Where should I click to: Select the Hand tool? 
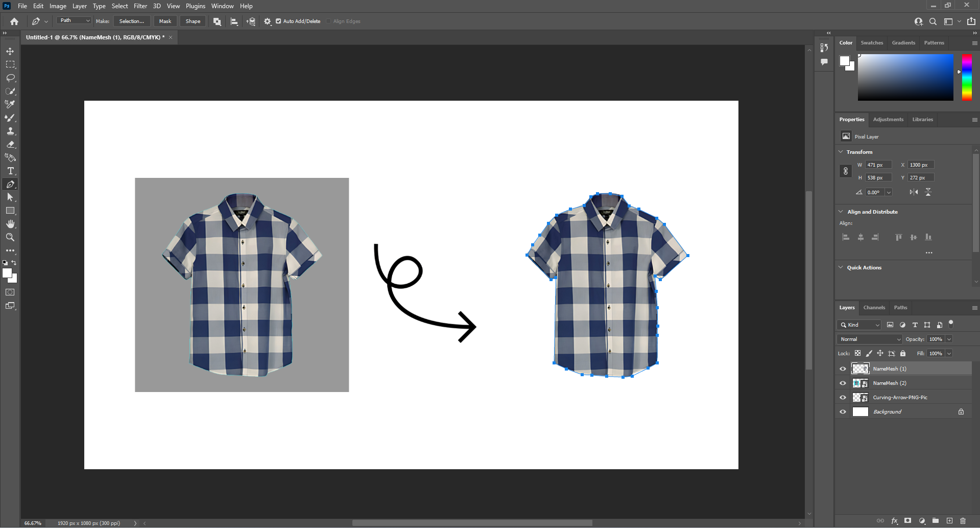click(x=10, y=224)
